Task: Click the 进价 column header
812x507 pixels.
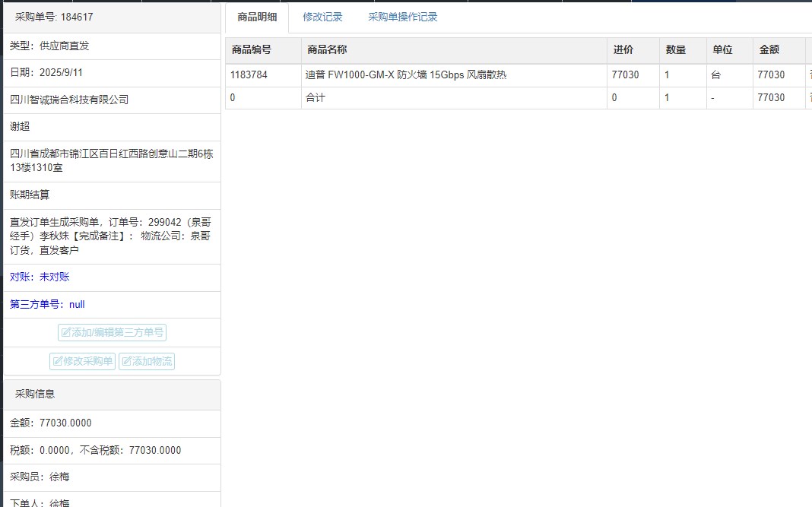Action: point(623,50)
